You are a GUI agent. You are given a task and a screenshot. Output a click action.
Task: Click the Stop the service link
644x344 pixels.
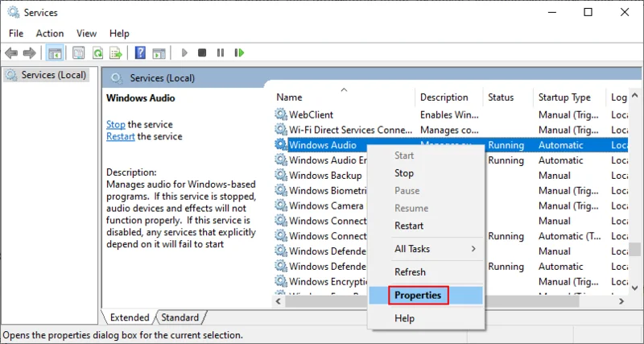[115, 125]
